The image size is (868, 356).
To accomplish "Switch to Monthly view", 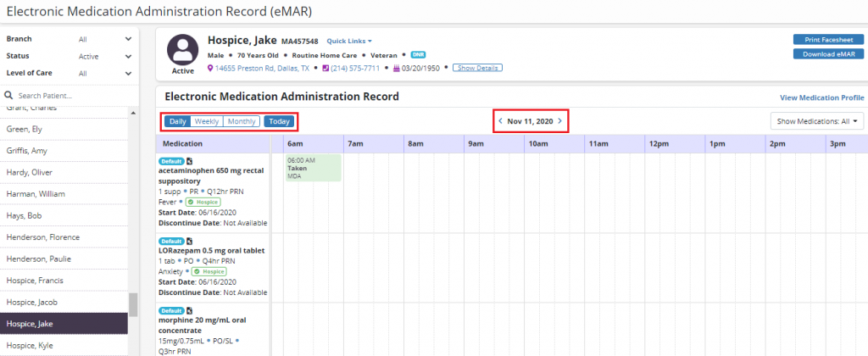I will [242, 121].
